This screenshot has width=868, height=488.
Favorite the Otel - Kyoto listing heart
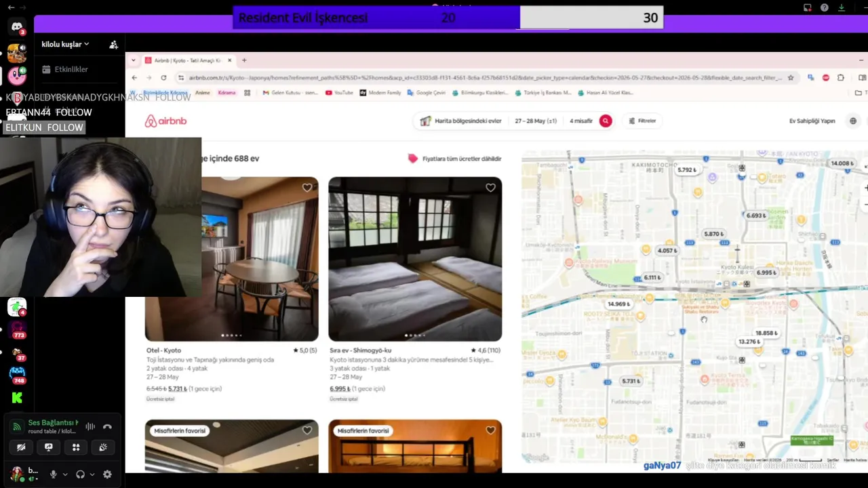307,188
